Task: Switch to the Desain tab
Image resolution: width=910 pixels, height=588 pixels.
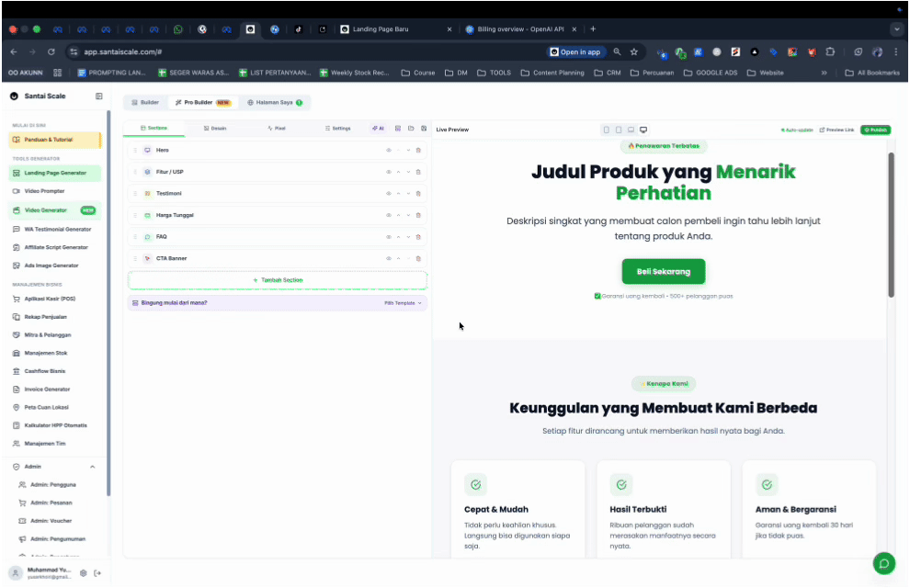Action: (x=215, y=129)
